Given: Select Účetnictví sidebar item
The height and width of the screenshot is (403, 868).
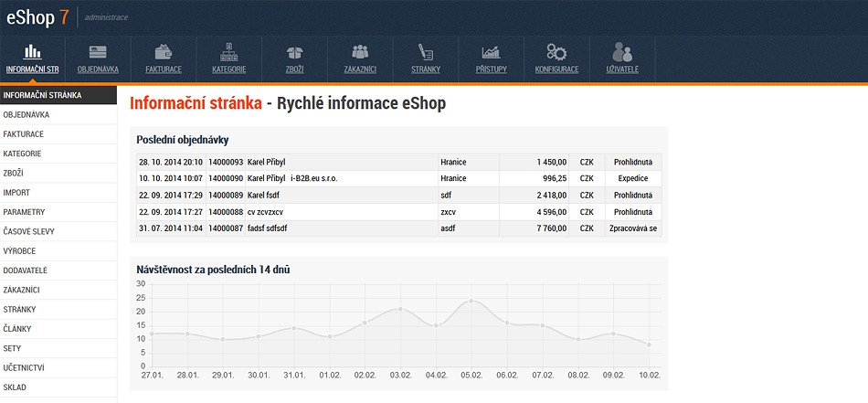Looking at the screenshot, I should click(58, 368).
